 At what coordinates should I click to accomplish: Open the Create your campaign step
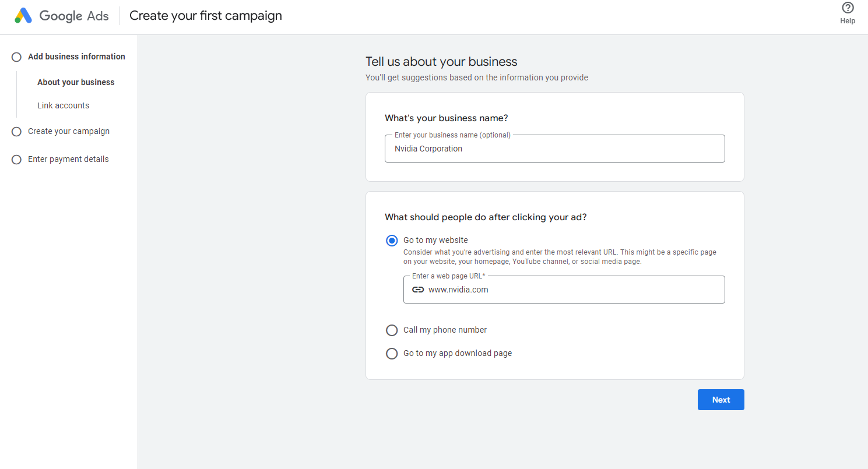[x=68, y=131]
